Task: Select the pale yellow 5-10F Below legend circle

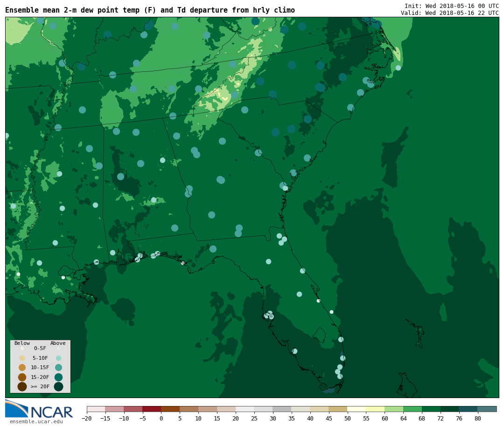Action: (x=22, y=358)
